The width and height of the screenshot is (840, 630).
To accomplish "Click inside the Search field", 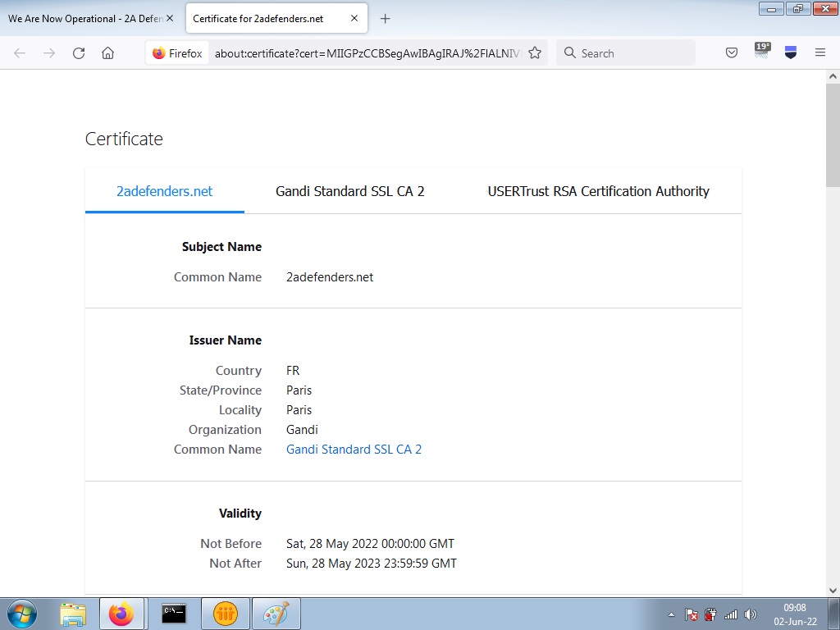I will (x=626, y=52).
